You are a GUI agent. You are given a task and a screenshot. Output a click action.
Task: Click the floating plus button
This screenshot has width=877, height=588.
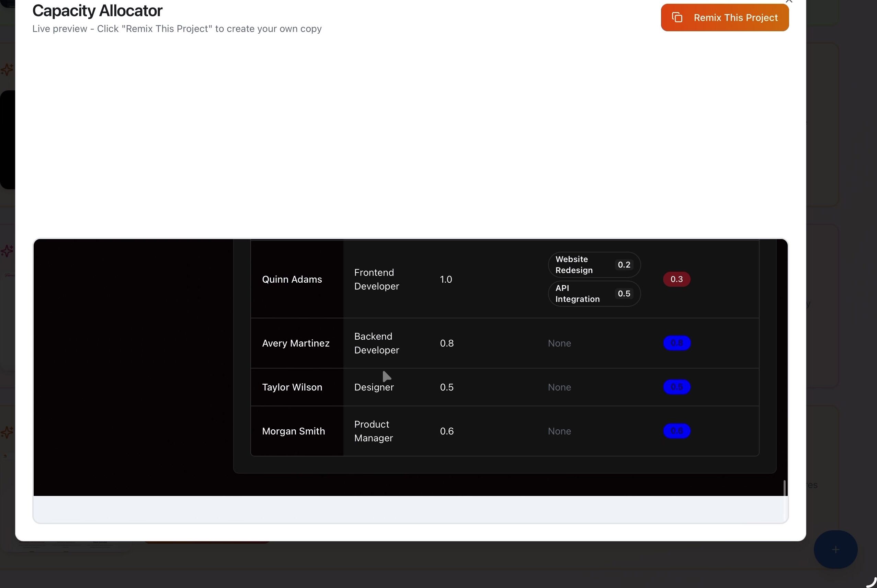point(835,550)
